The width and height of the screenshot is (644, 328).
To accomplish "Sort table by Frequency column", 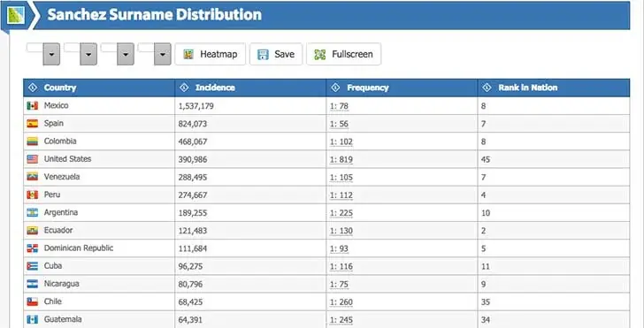I will pos(402,88).
